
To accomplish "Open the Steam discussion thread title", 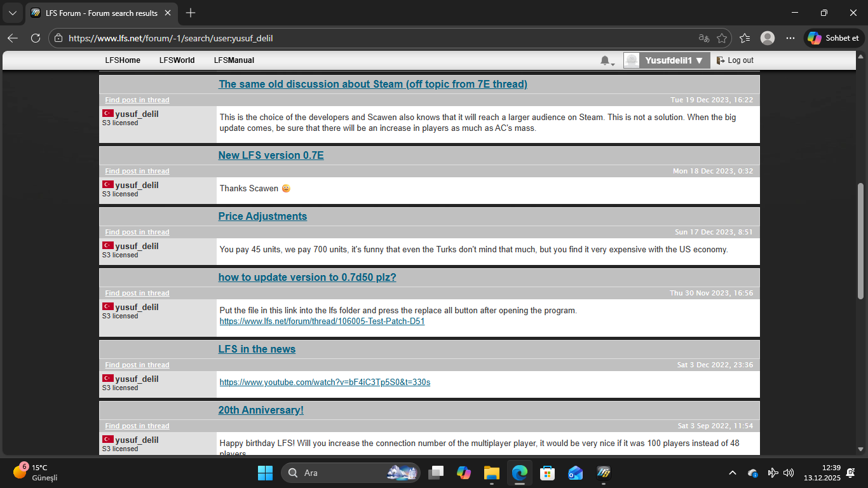I will pos(373,84).
